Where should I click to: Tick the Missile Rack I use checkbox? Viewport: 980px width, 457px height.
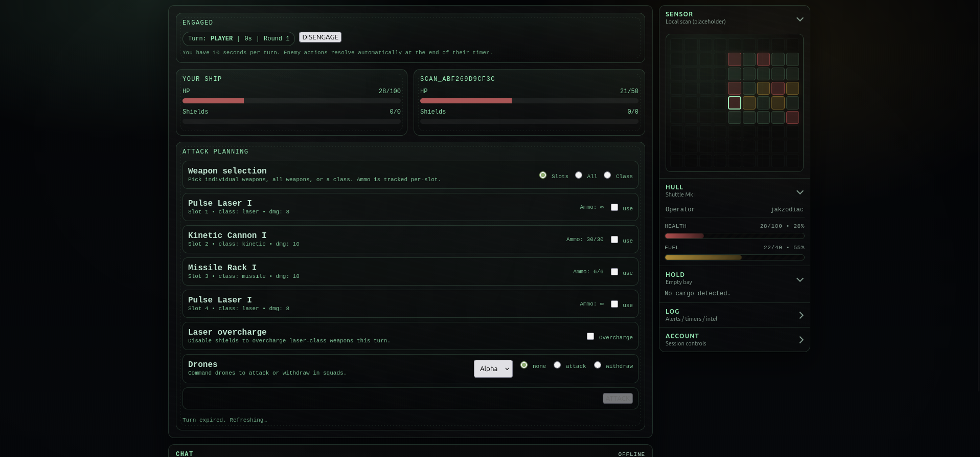[x=614, y=272]
